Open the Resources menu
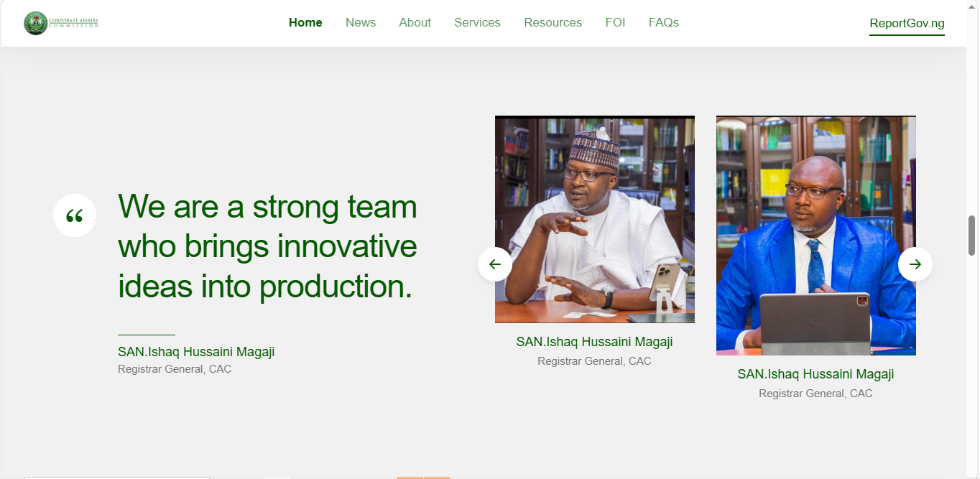 pyautogui.click(x=553, y=23)
